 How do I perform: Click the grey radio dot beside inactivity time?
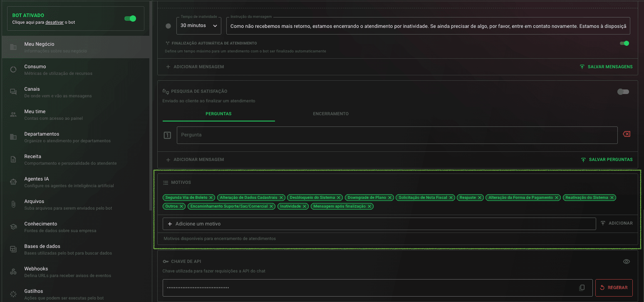[168, 26]
